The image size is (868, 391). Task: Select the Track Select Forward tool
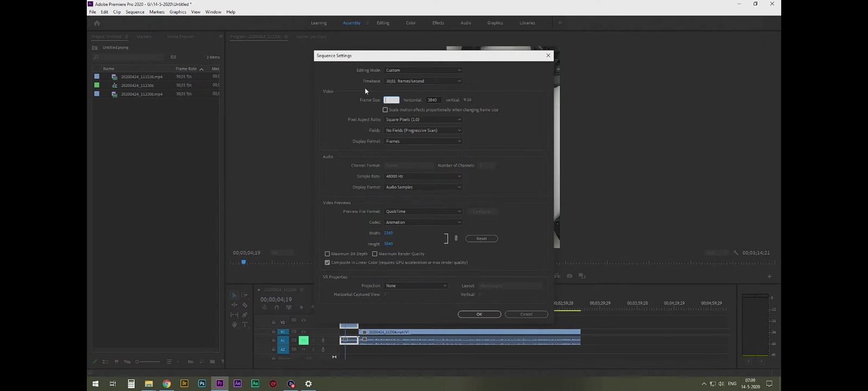[x=245, y=295]
